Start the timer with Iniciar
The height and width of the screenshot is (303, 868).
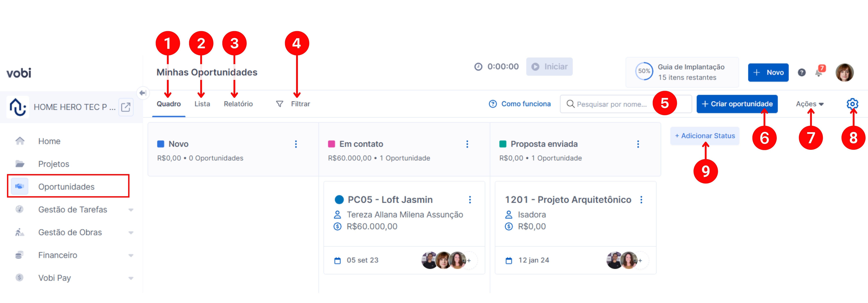click(x=549, y=67)
